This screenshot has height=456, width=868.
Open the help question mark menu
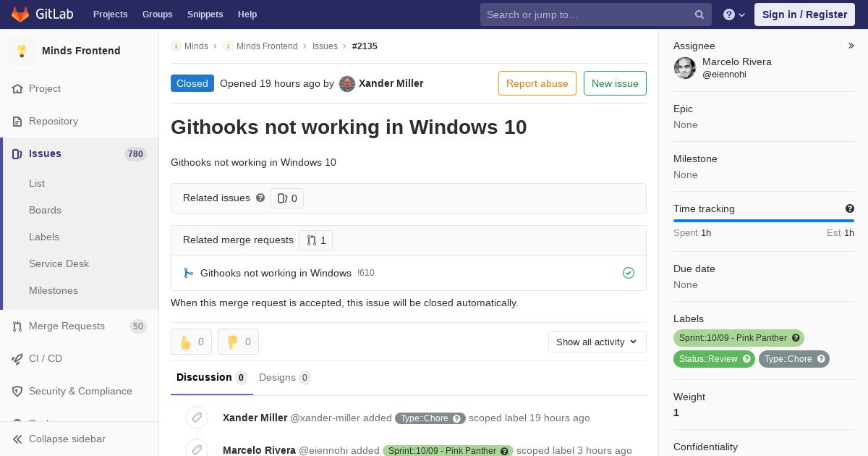click(x=734, y=14)
